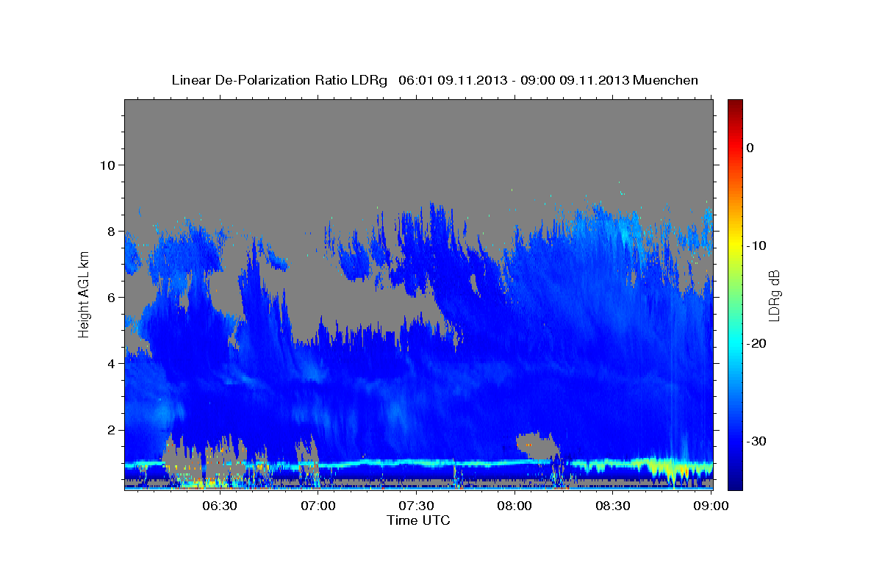
Task: Click the colorbar value -30
Action: [756, 441]
